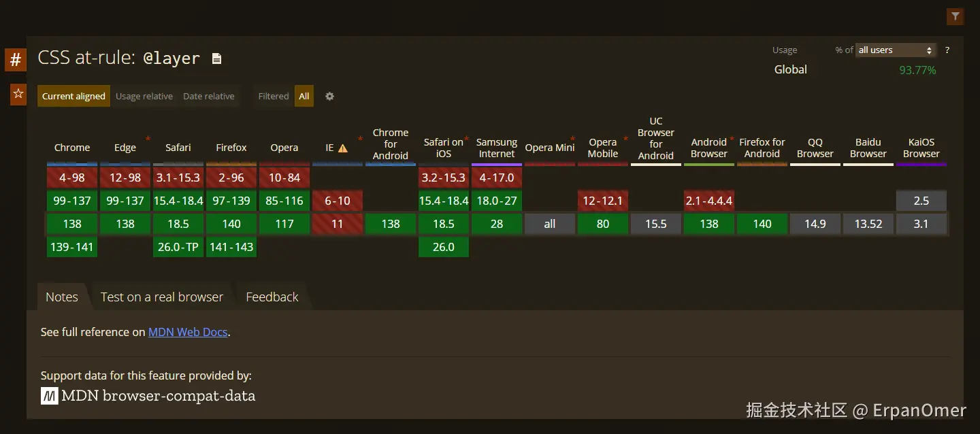The image size is (980, 434).
Task: Select QQ Browser 14.9 cell
Action: [815, 224]
